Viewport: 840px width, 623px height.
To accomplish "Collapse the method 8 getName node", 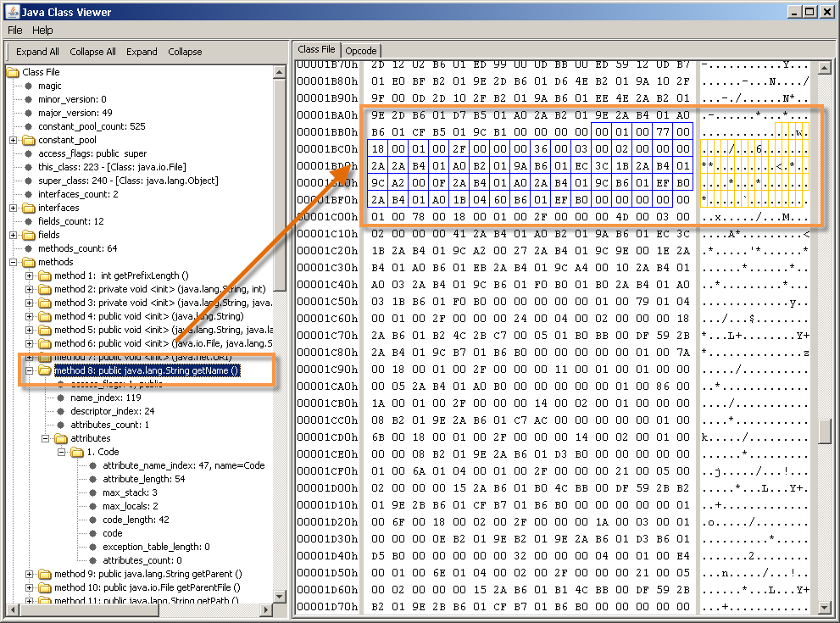I will click(29, 370).
